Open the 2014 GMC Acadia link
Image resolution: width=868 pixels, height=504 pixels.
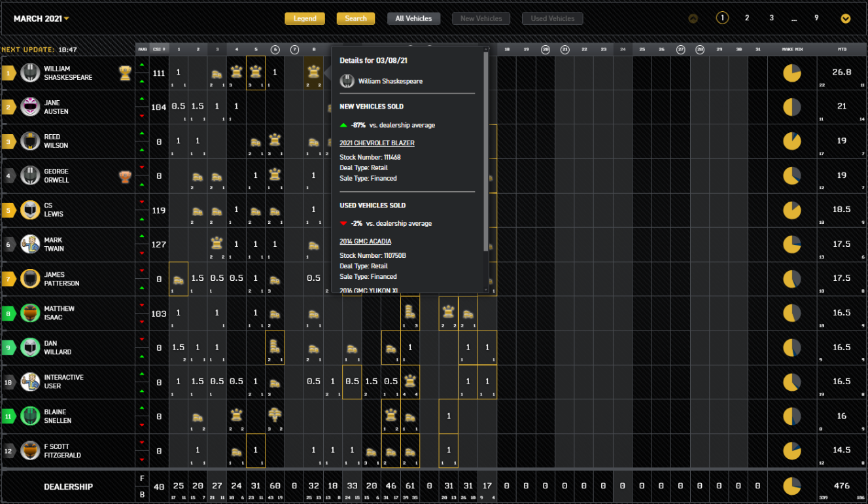point(366,242)
